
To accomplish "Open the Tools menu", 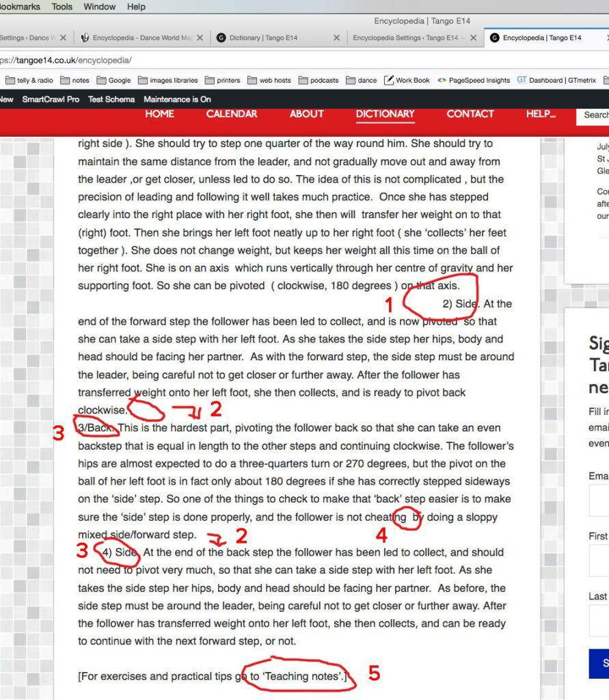I will [62, 7].
